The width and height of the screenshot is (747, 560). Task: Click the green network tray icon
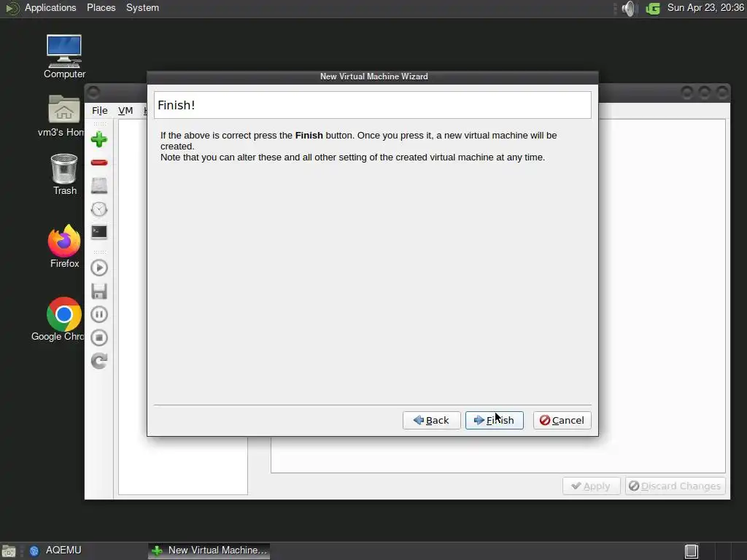pos(653,8)
